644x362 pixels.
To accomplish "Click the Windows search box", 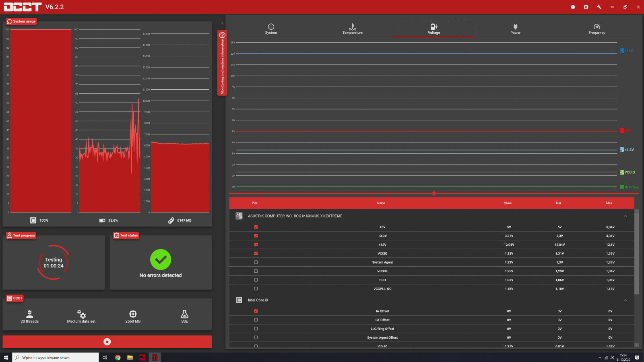I will click(56, 358).
